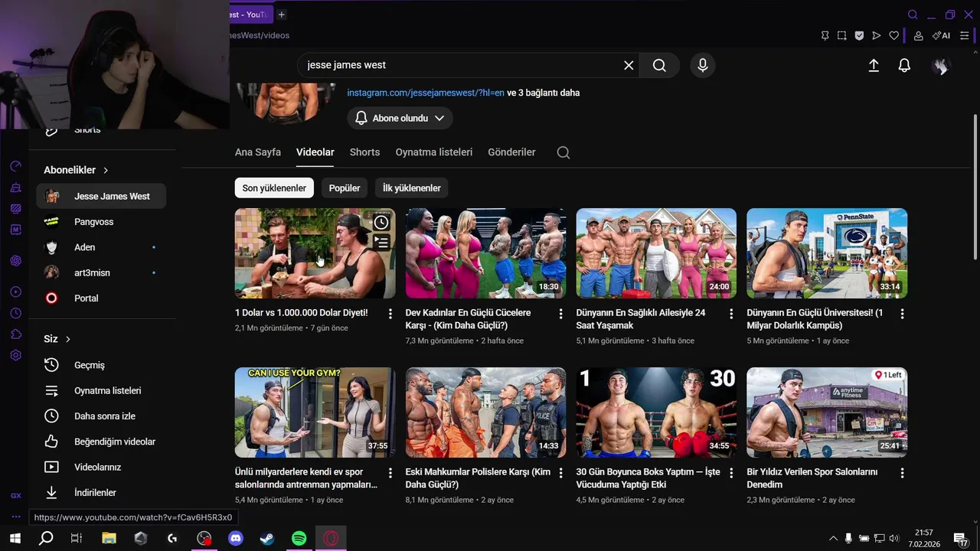Open the CAN I USE YOUR GYM thumbnail

tap(315, 412)
